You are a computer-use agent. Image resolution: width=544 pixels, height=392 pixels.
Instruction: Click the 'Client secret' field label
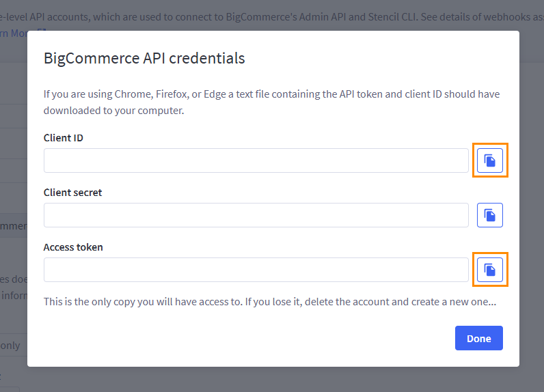[x=72, y=193]
